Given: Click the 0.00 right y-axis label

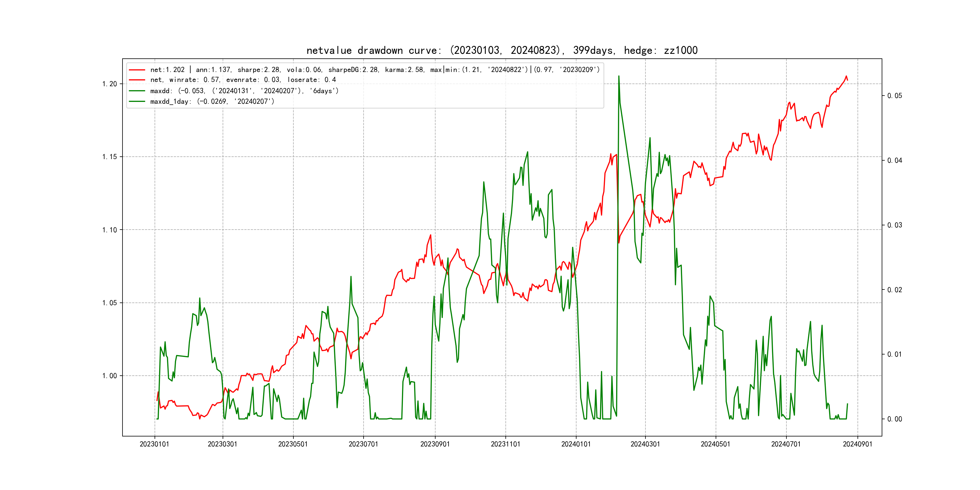Looking at the screenshot, I should [x=894, y=419].
